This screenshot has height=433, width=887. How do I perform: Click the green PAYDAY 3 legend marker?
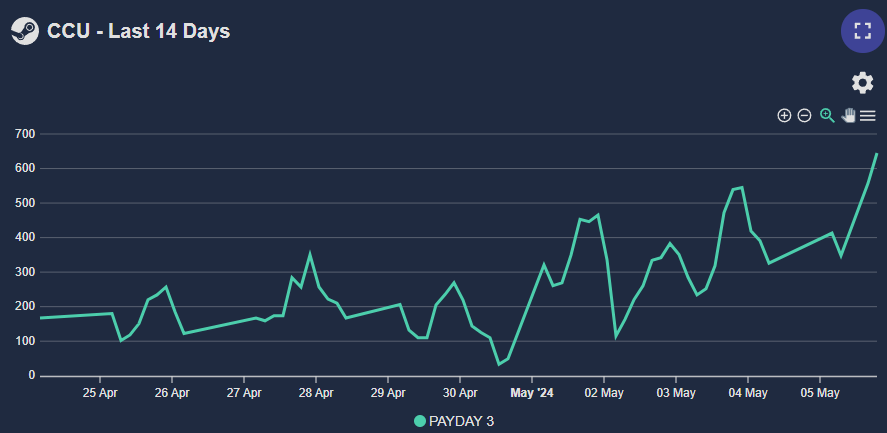[420, 421]
